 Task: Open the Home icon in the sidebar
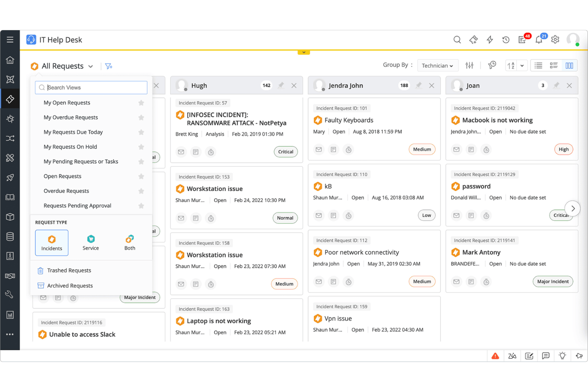[x=10, y=60]
